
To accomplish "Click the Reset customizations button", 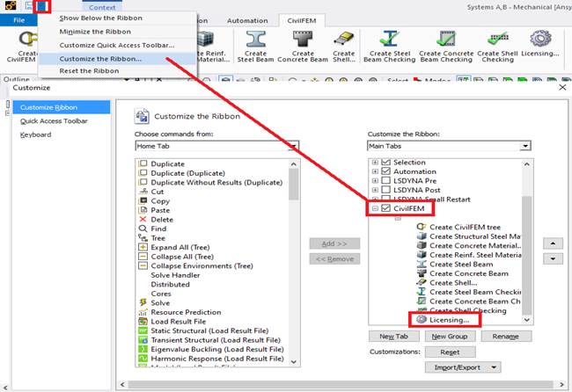I will coord(450,352).
